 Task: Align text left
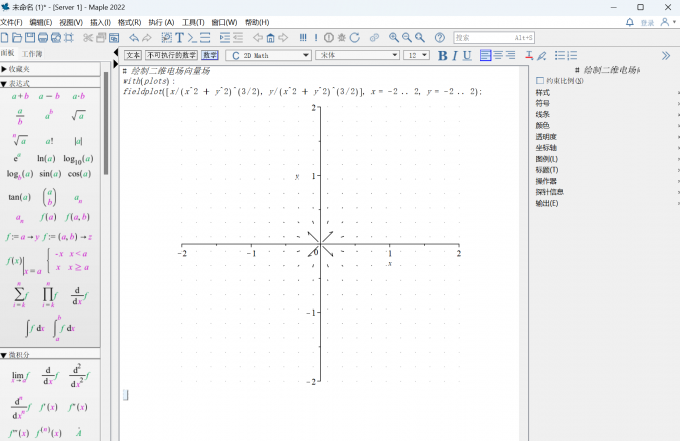486,56
